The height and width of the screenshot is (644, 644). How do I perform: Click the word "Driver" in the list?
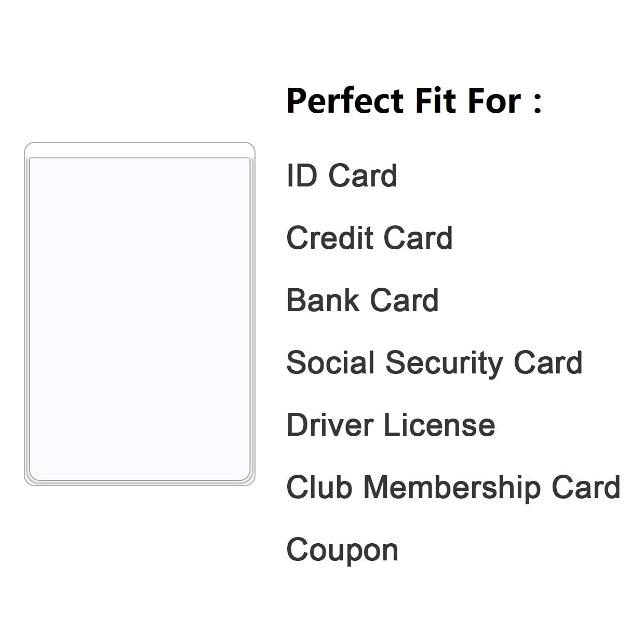[x=330, y=425]
